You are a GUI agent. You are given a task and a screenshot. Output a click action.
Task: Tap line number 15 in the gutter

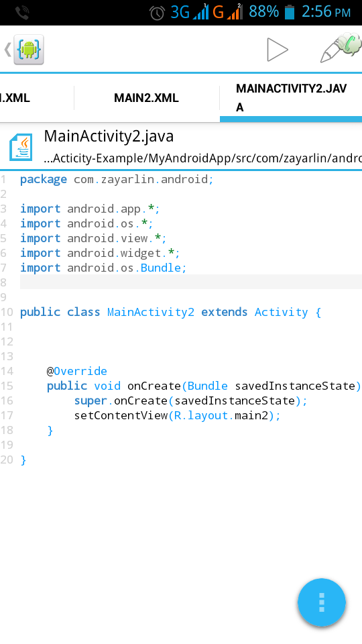pos(7,386)
